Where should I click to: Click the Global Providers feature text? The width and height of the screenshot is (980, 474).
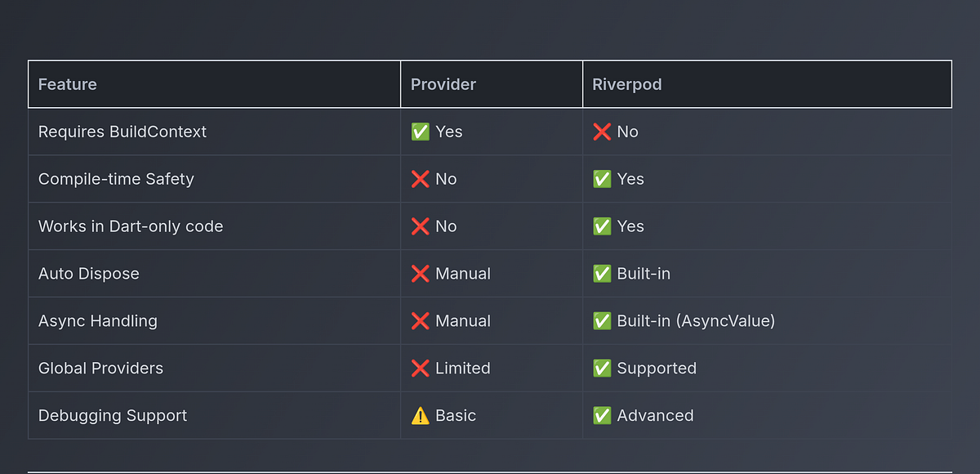[100, 369]
